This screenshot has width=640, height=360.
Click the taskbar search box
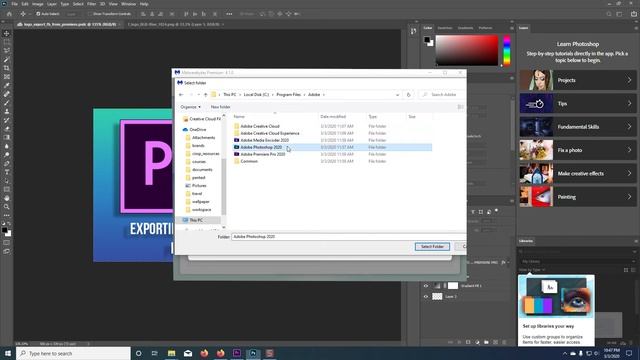(x=73, y=353)
